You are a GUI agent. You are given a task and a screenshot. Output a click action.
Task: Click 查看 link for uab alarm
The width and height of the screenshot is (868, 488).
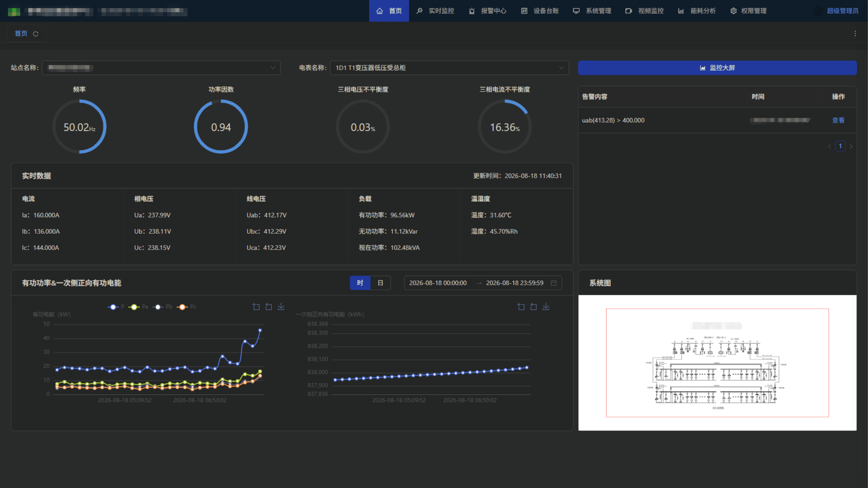(838, 120)
